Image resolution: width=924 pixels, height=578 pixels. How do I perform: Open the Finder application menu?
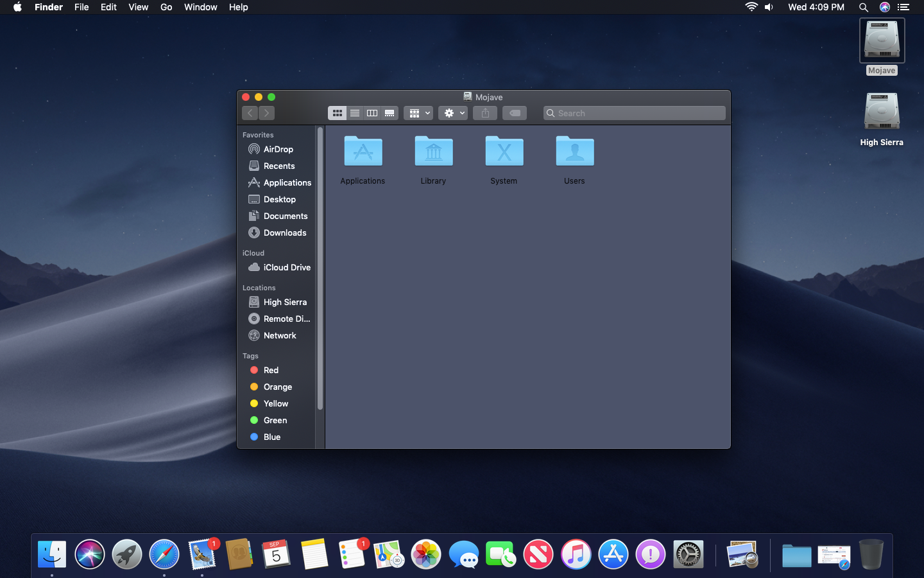[49, 7]
